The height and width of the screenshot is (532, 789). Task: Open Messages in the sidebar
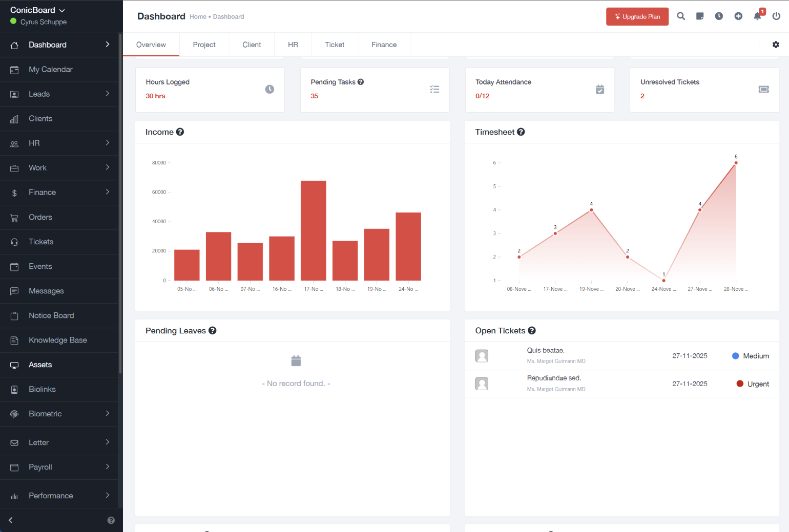point(59,291)
